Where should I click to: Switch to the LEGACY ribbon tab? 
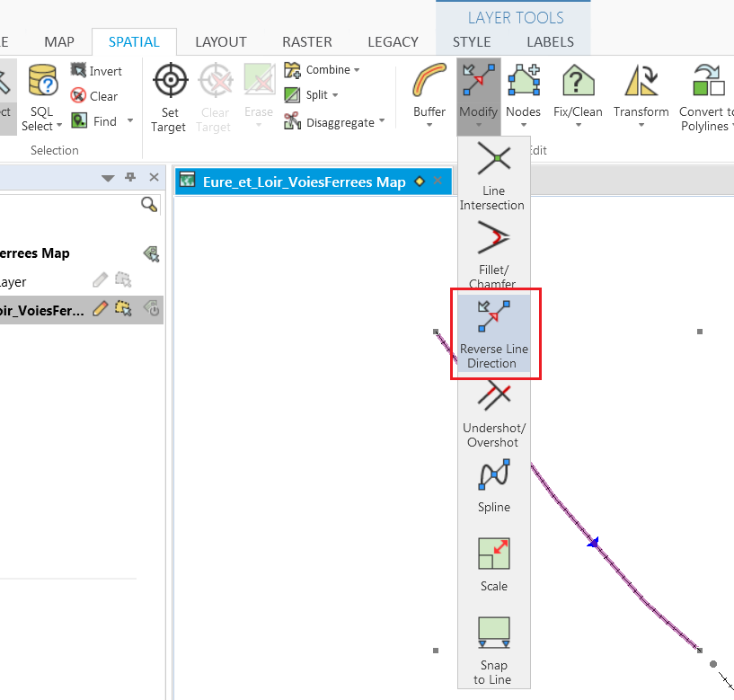click(x=394, y=42)
